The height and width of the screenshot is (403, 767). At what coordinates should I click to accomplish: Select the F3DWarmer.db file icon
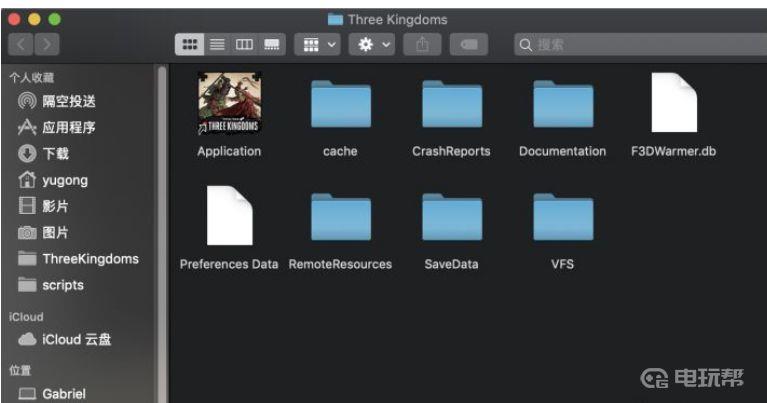tap(674, 102)
